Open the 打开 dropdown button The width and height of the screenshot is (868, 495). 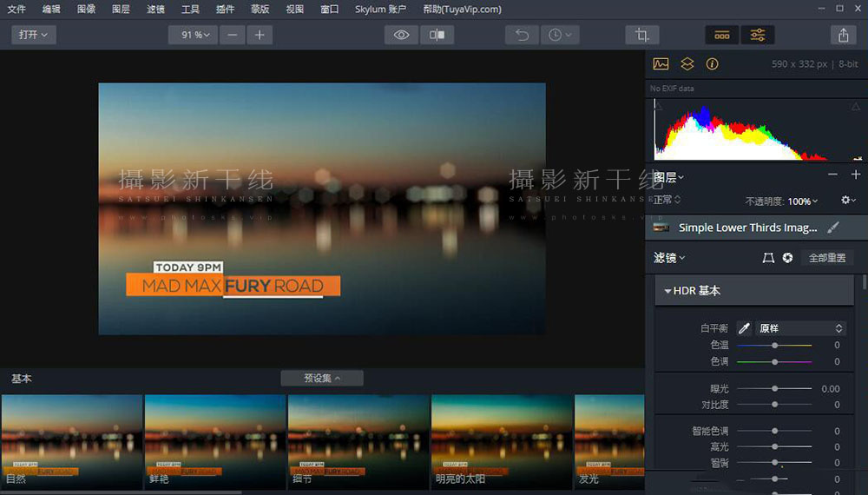[33, 35]
